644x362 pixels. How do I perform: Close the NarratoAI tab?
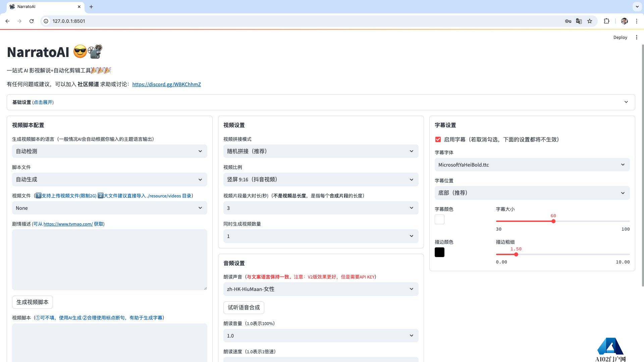pyautogui.click(x=79, y=7)
